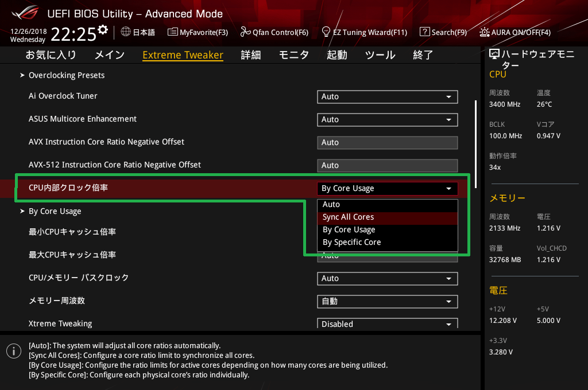Select ASUS Multicore Enhancement label
The height and width of the screenshot is (390, 588).
(83, 119)
